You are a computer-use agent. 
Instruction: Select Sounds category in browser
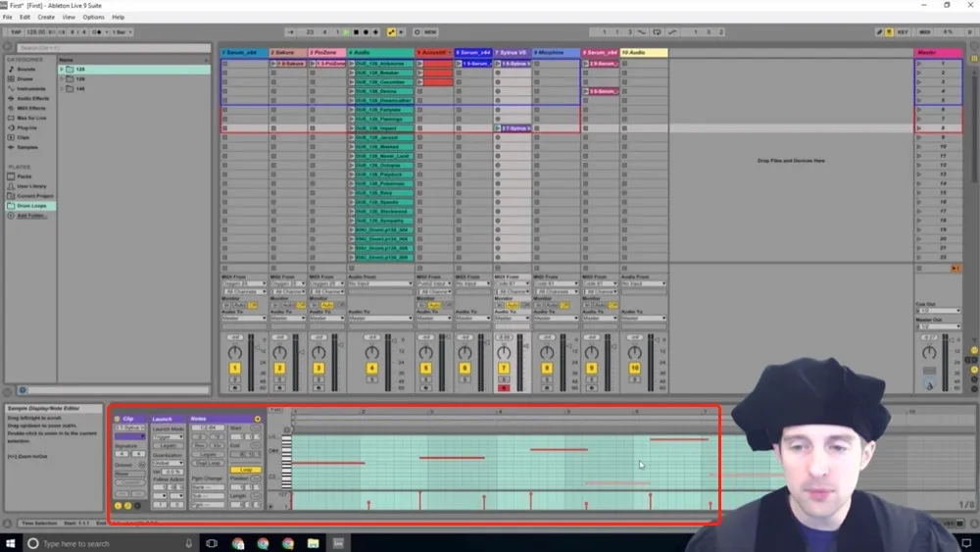click(x=25, y=70)
